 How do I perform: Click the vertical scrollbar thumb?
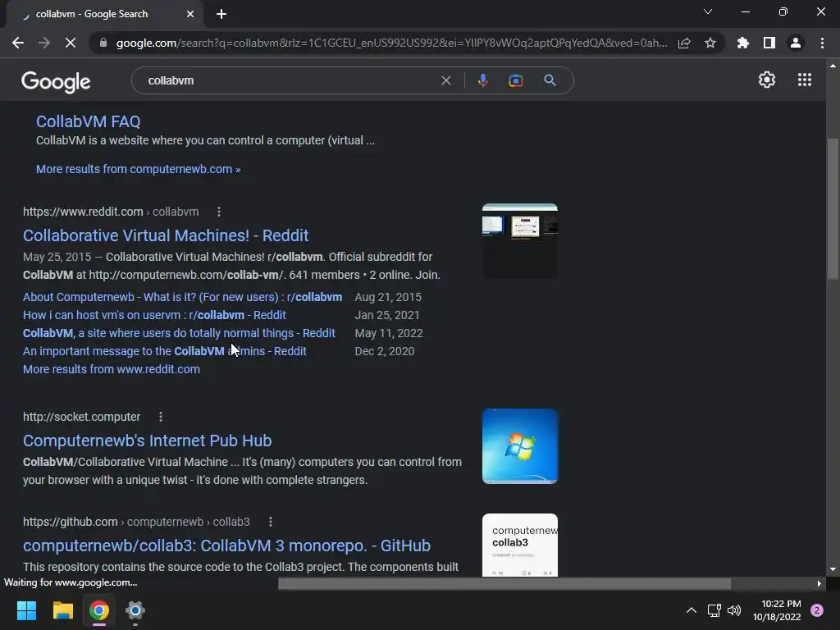833,209
